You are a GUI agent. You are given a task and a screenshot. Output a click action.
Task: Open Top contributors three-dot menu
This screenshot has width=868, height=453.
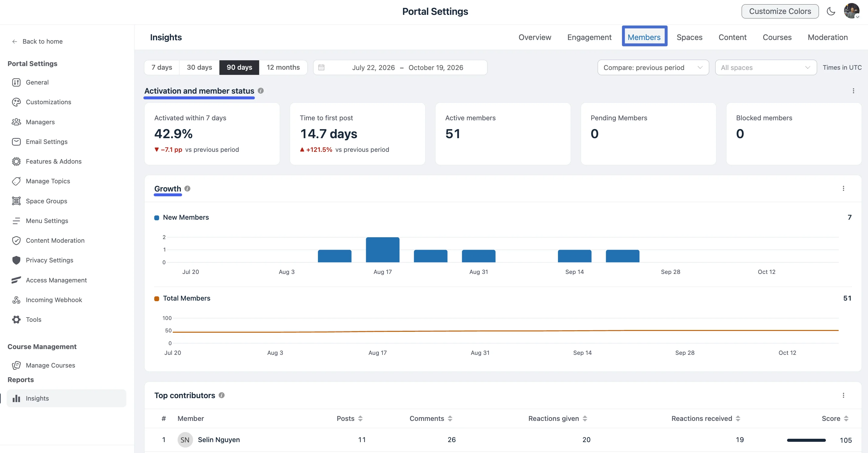click(x=843, y=395)
